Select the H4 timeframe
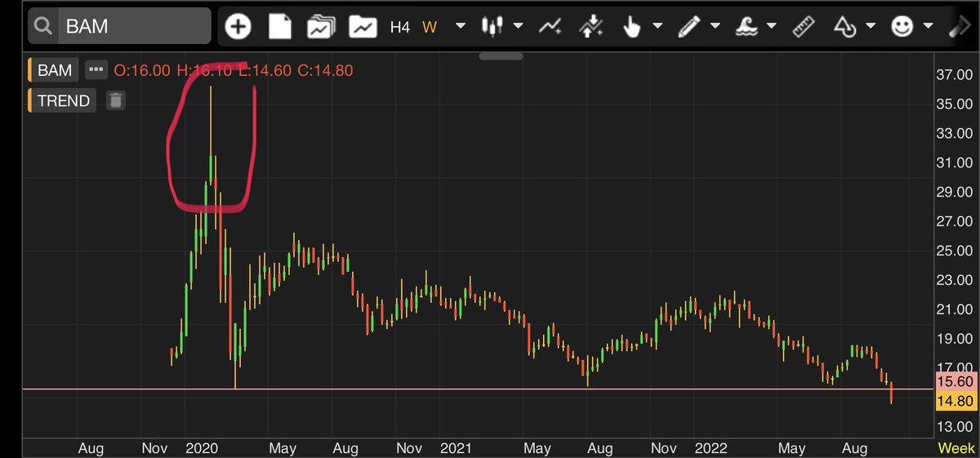The width and height of the screenshot is (980, 458). [399, 27]
